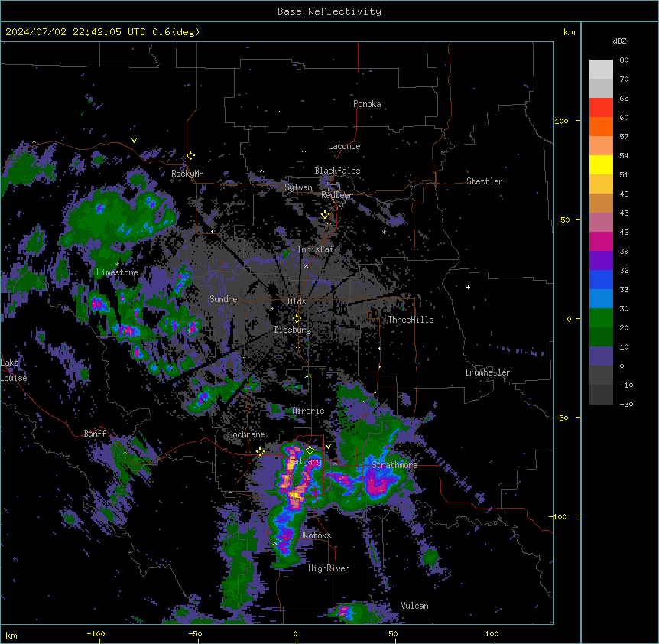Click the -50 km tick on right axis
This screenshot has width=659, height=644.
tap(561, 418)
